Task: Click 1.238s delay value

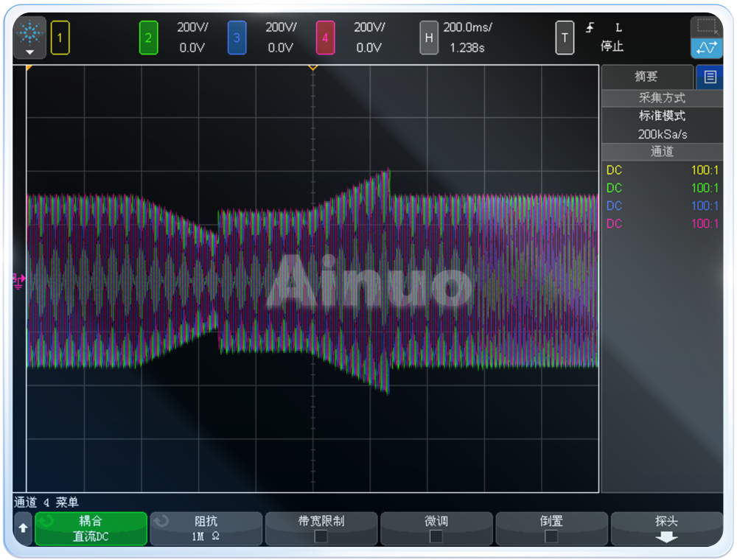Action: coord(467,48)
